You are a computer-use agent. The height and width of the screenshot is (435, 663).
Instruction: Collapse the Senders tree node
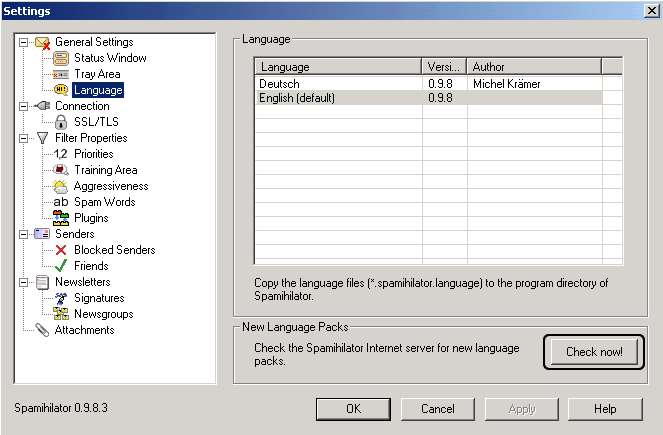tap(24, 234)
